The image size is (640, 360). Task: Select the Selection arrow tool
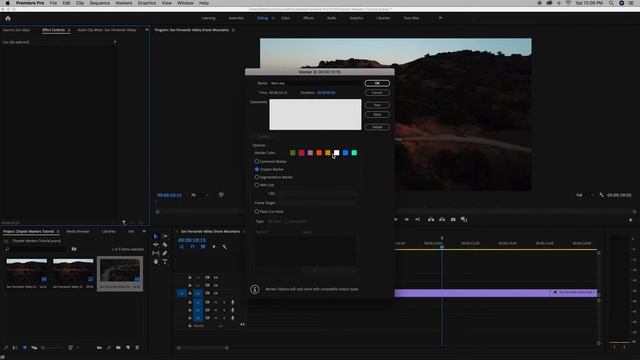point(156,236)
